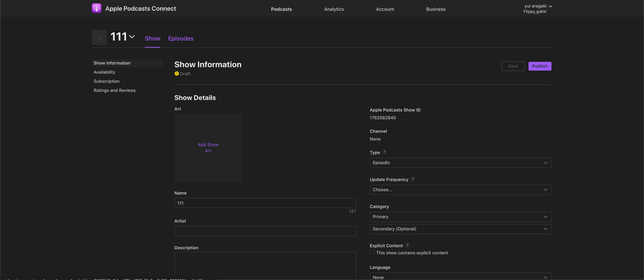Click the Artist text field
The height and width of the screenshot is (280, 644).
[x=265, y=231]
